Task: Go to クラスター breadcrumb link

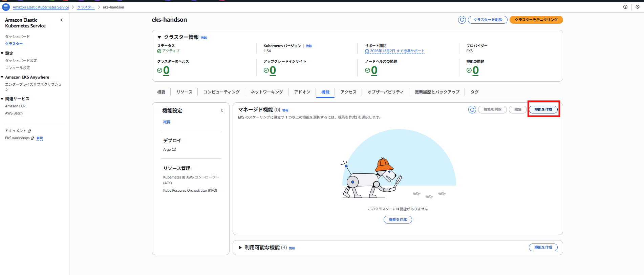Action: click(86, 7)
